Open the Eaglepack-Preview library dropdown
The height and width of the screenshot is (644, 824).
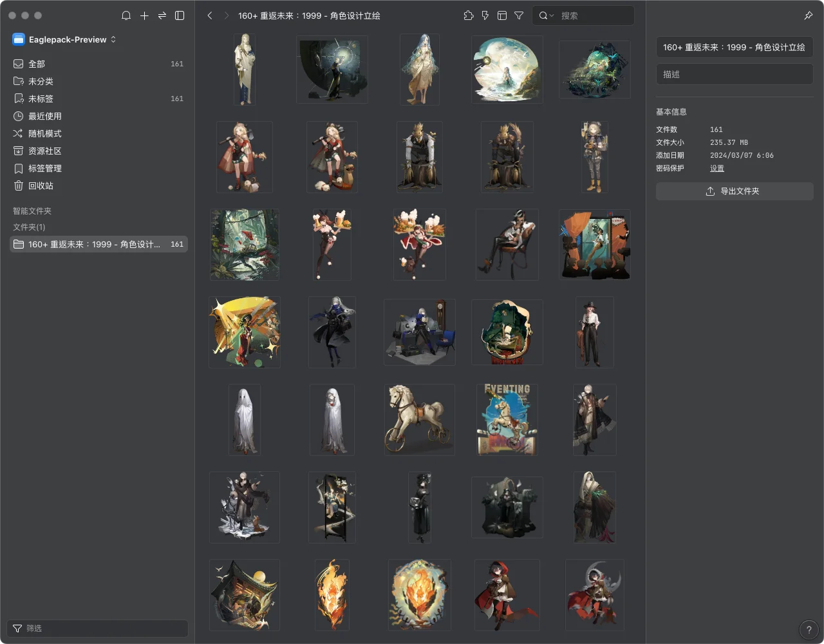[64, 39]
